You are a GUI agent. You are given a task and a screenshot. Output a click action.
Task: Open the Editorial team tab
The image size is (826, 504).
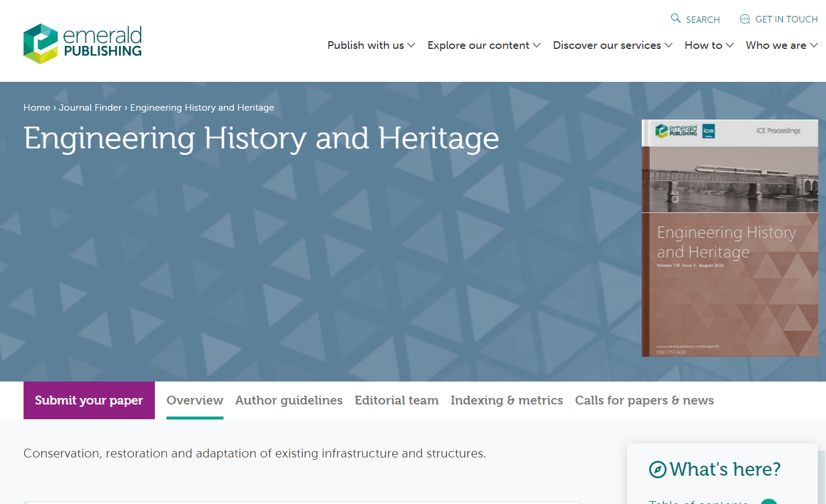pos(396,400)
